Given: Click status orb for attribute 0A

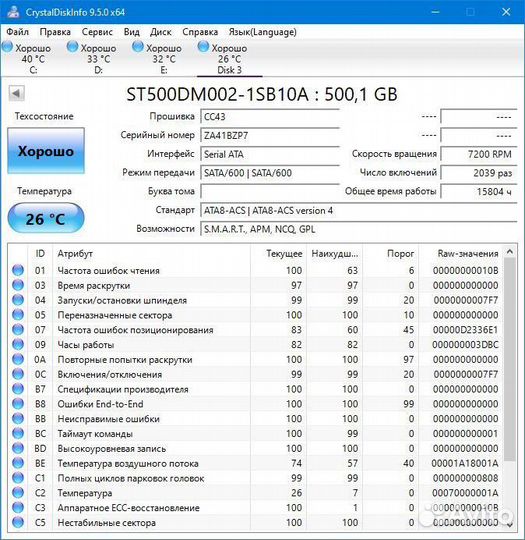Looking at the screenshot, I should point(18,359).
